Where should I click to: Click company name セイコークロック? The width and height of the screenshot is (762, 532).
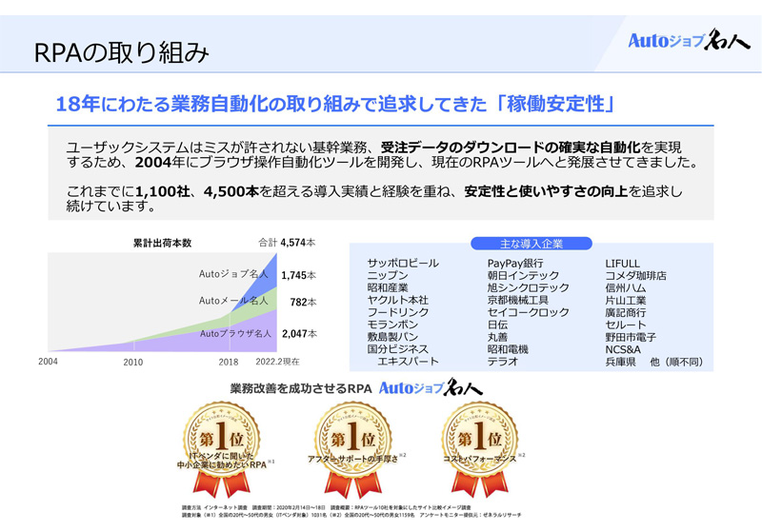pos(529,312)
